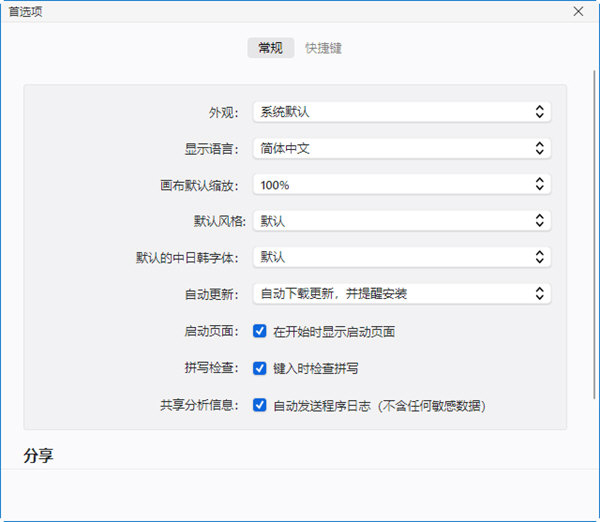Click the 分享 section heading
Image resolution: width=600 pixels, height=522 pixels.
point(38,456)
